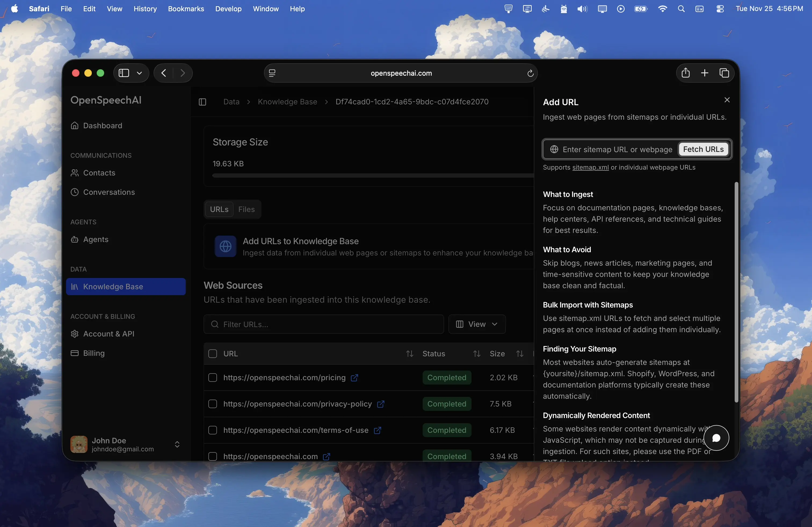The width and height of the screenshot is (812, 527).
Task: Click the reload page icon in address bar
Action: tap(530, 73)
